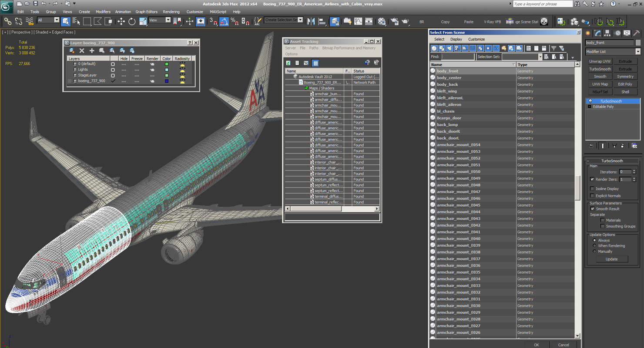Screen dimensions: 644x348
Task: Check Separate by Smoothing Groups
Action: pos(603,226)
